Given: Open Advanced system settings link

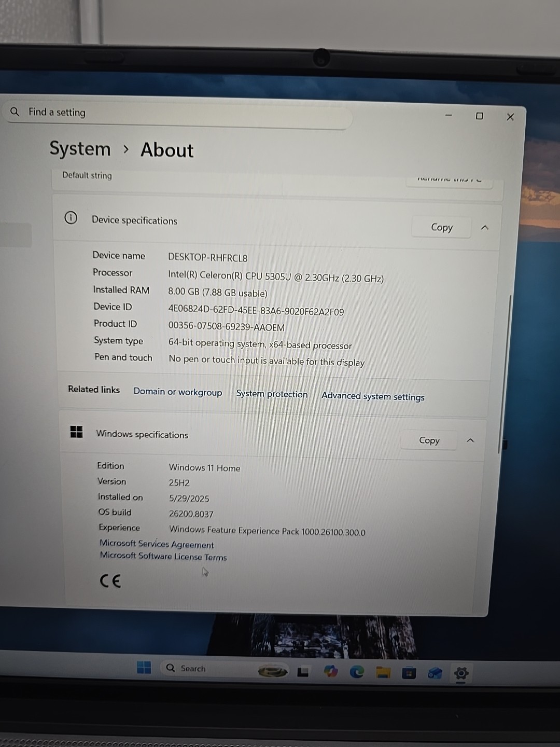Looking at the screenshot, I should click(x=373, y=396).
